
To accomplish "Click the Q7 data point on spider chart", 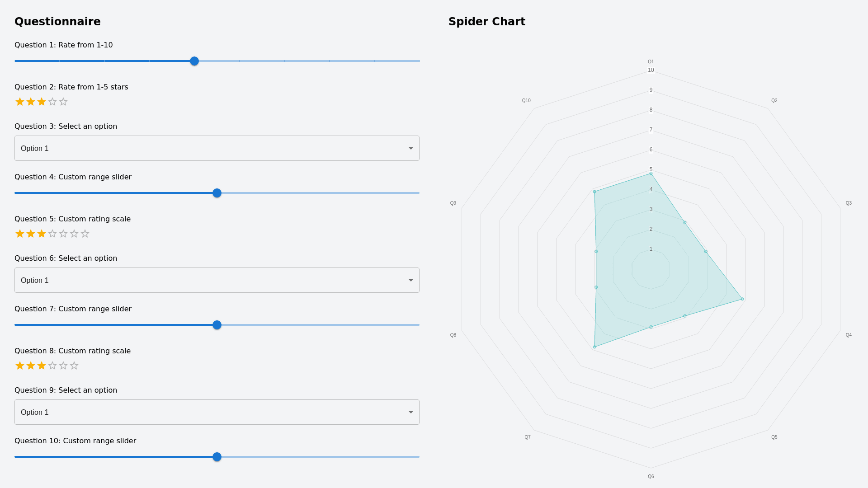I will [594, 347].
